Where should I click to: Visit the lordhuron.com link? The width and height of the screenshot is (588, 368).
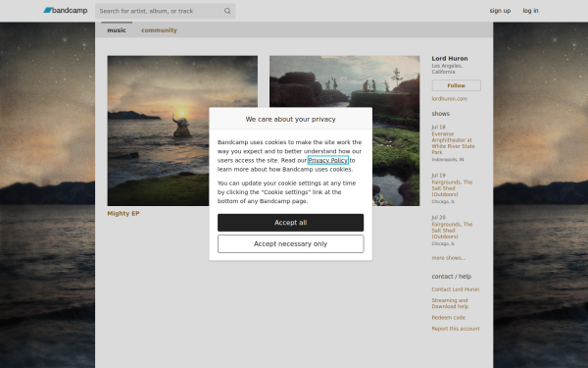point(449,99)
